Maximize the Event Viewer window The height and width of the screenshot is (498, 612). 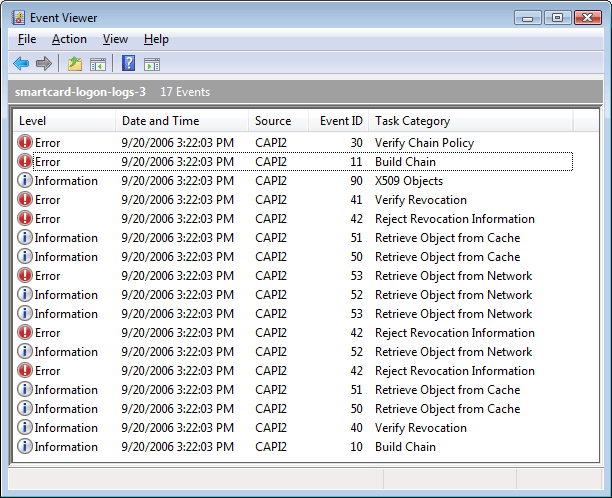[x=557, y=18]
